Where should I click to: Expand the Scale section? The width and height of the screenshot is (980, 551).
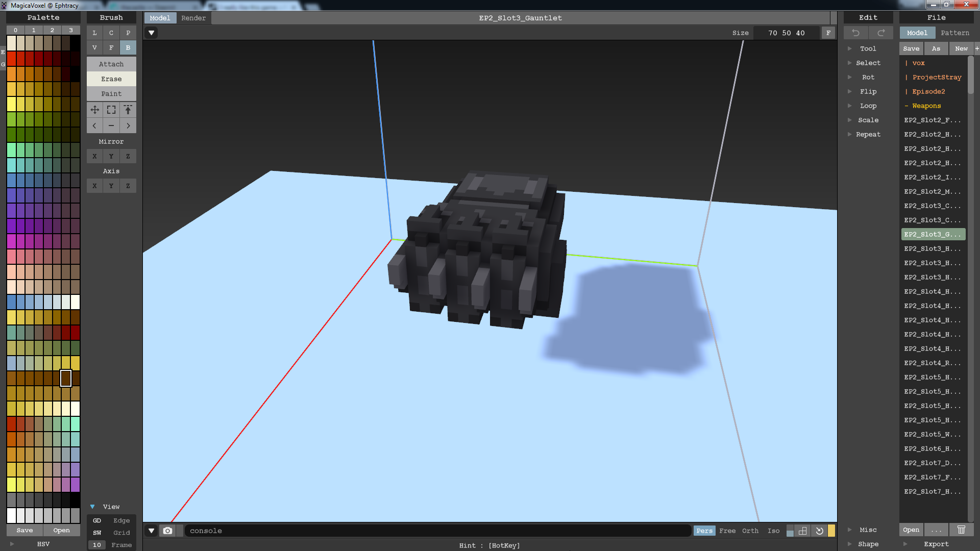pos(868,120)
